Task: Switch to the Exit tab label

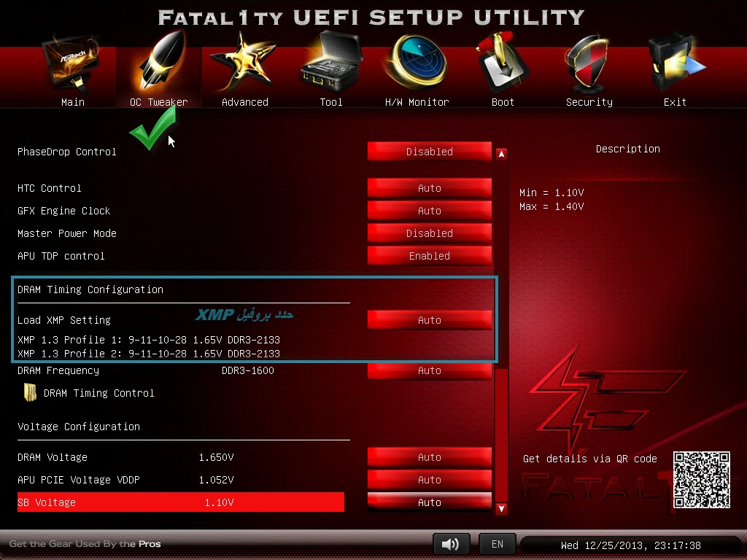Action: pos(675,102)
